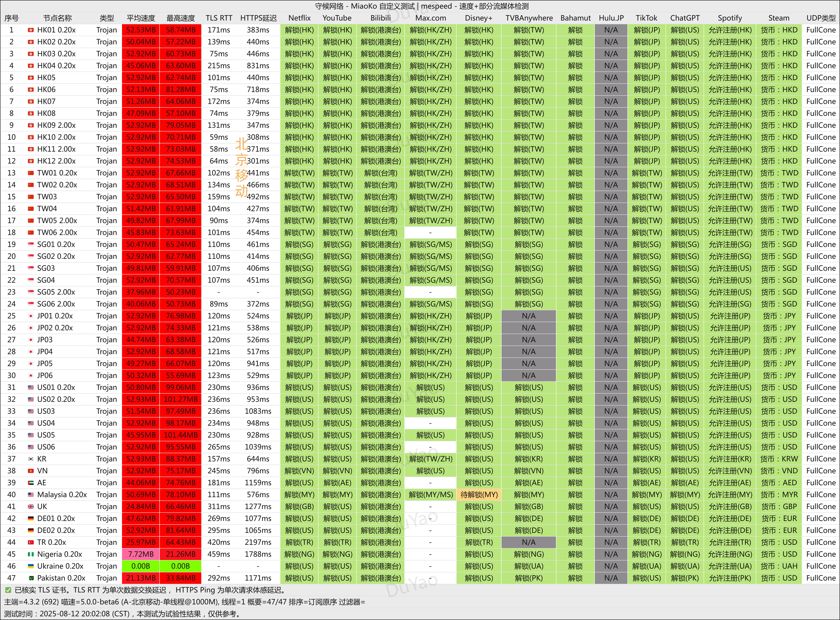The image size is (840, 620).
Task: Click the 平均速度 column header
Action: pyautogui.click(x=141, y=18)
